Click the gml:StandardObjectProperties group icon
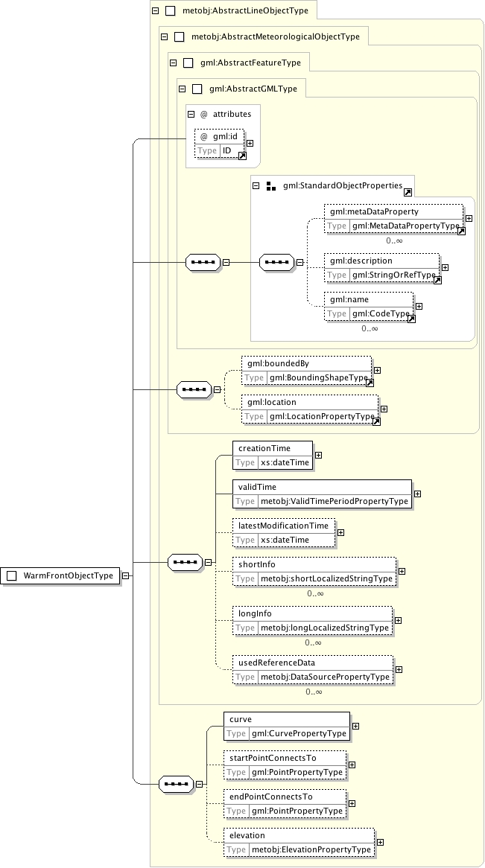This screenshot has width=485, height=868. [x=271, y=186]
